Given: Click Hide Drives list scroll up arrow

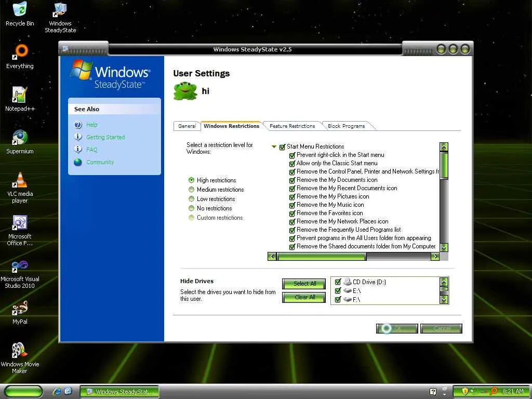Looking at the screenshot, I should (x=444, y=282).
